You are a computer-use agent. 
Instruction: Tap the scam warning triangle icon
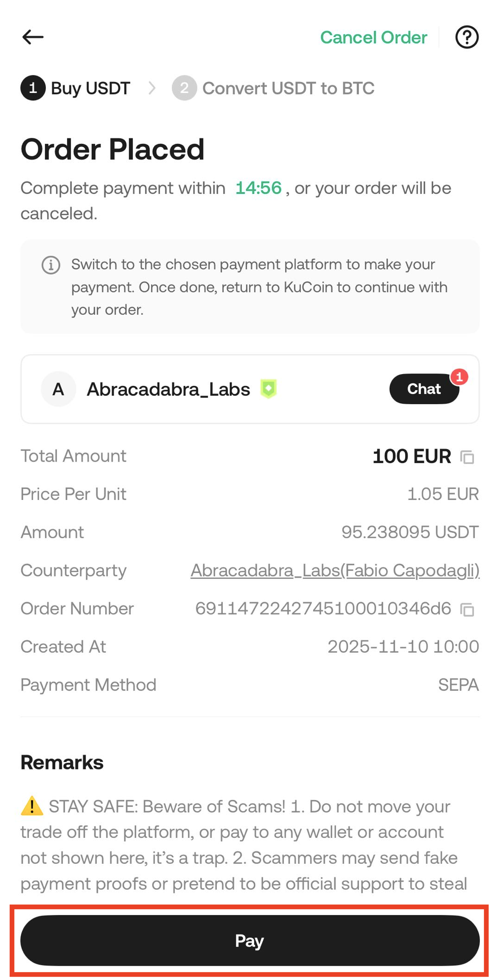pyautogui.click(x=32, y=806)
